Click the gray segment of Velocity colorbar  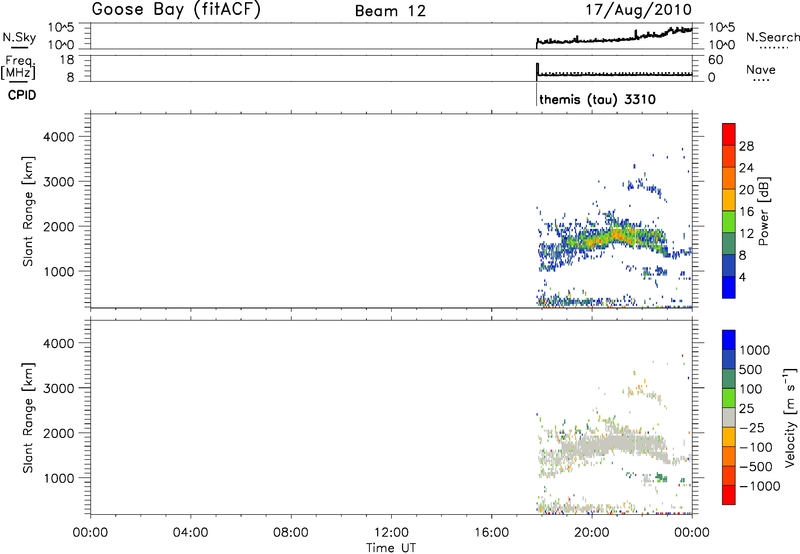coord(729,417)
